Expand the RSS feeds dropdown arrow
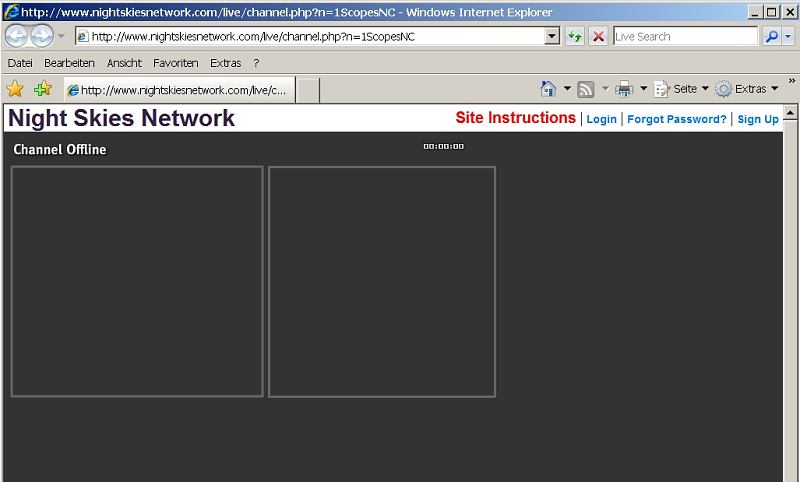This screenshot has height=482, width=800. pyautogui.click(x=605, y=89)
